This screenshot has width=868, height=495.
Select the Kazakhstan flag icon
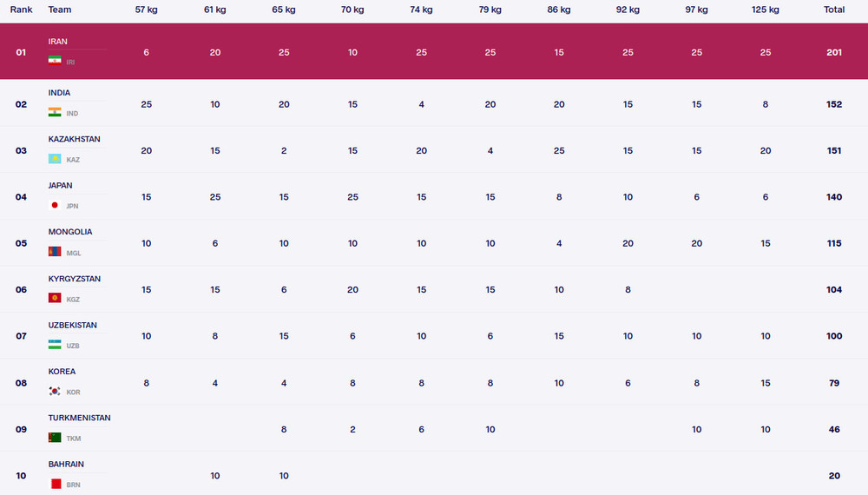[55, 160]
